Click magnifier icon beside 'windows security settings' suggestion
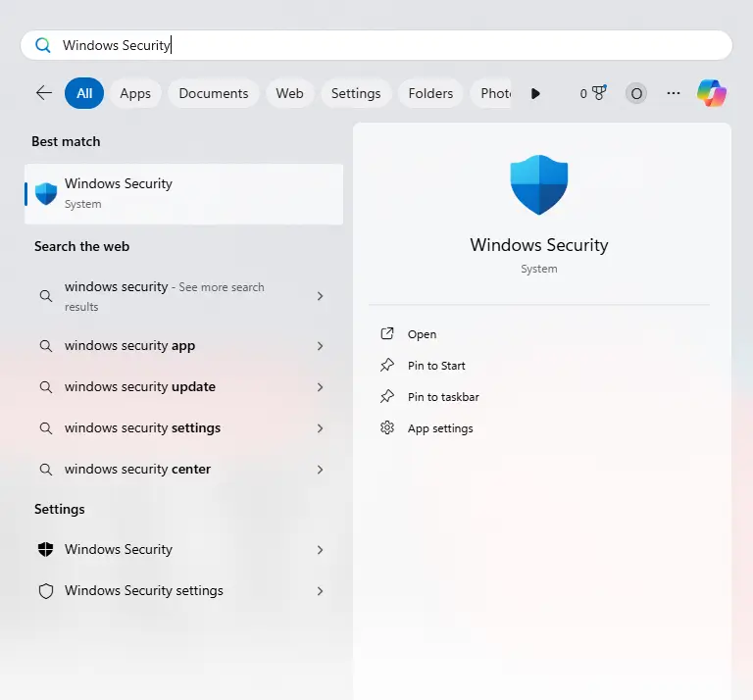 point(46,427)
